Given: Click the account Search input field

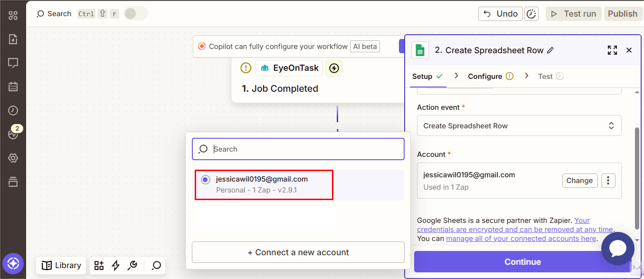Looking at the screenshot, I should coord(304,149).
